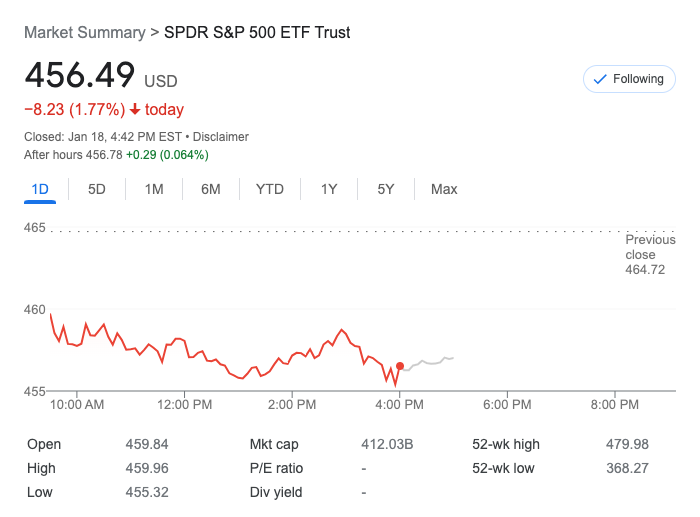Select the Max range tab
The height and width of the screenshot is (517, 700).
444,189
